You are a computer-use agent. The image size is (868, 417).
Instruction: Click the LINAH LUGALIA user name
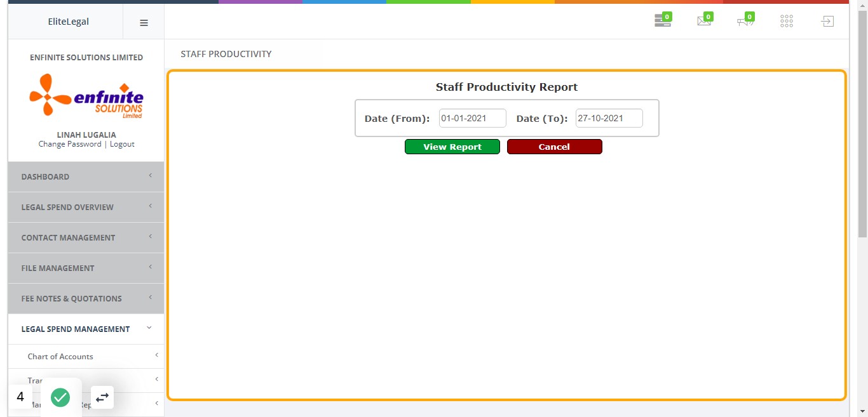(86, 135)
